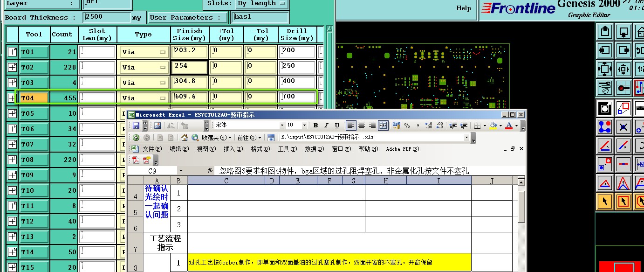Open the Type dropdown for tool T04
644x272 pixels.
click(144, 98)
